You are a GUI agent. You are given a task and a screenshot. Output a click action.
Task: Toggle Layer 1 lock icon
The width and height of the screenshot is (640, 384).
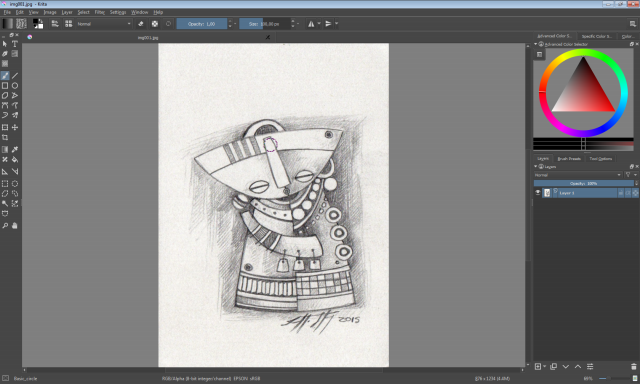point(621,193)
